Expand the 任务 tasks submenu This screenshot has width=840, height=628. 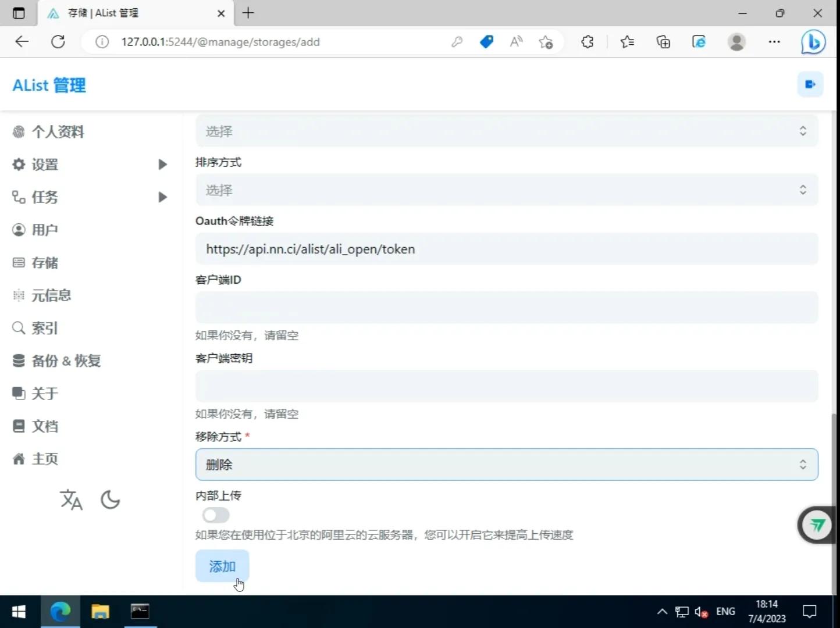coord(162,197)
